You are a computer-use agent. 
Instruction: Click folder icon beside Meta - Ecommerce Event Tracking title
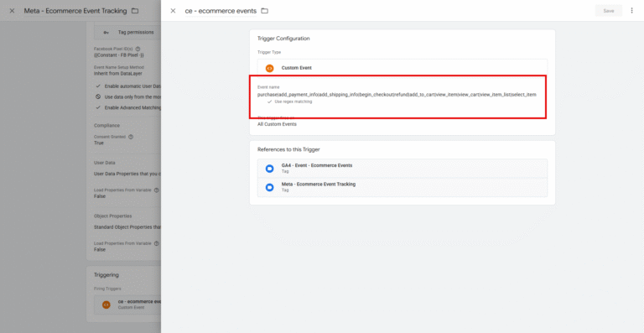click(135, 11)
